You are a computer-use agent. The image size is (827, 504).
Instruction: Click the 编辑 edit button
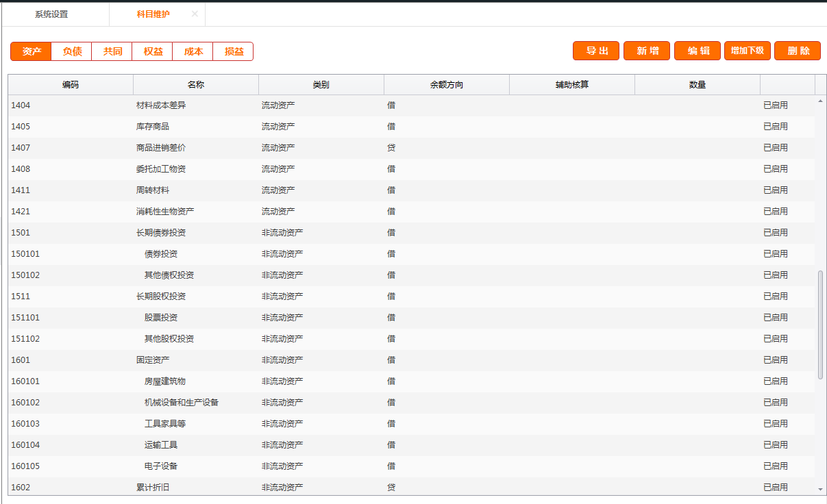coord(698,51)
